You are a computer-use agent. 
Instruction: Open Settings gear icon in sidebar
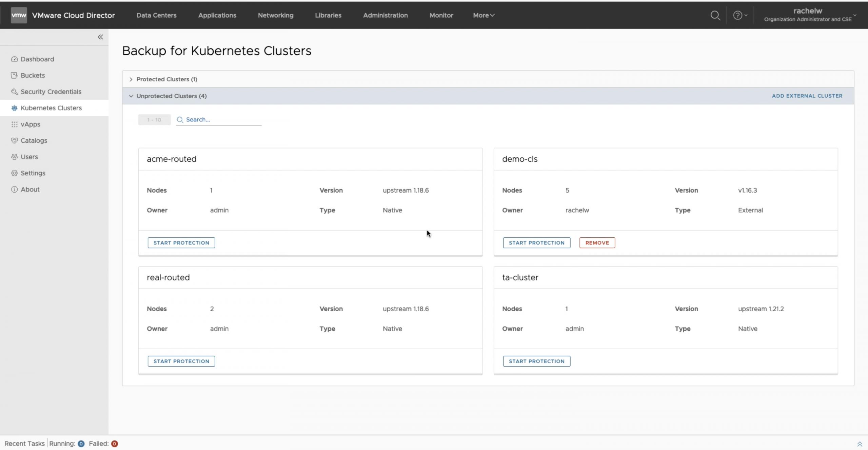tap(14, 173)
